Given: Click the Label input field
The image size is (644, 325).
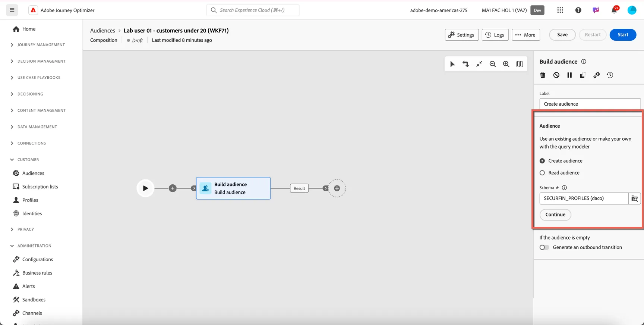Looking at the screenshot, I should [x=590, y=104].
